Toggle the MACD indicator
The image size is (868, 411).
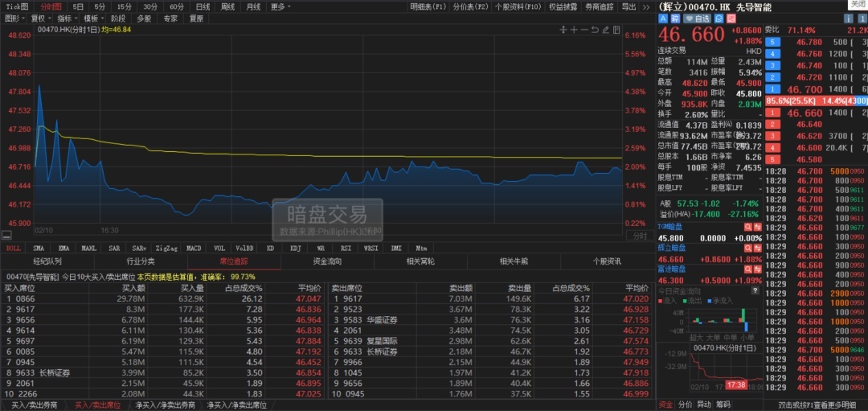click(194, 249)
